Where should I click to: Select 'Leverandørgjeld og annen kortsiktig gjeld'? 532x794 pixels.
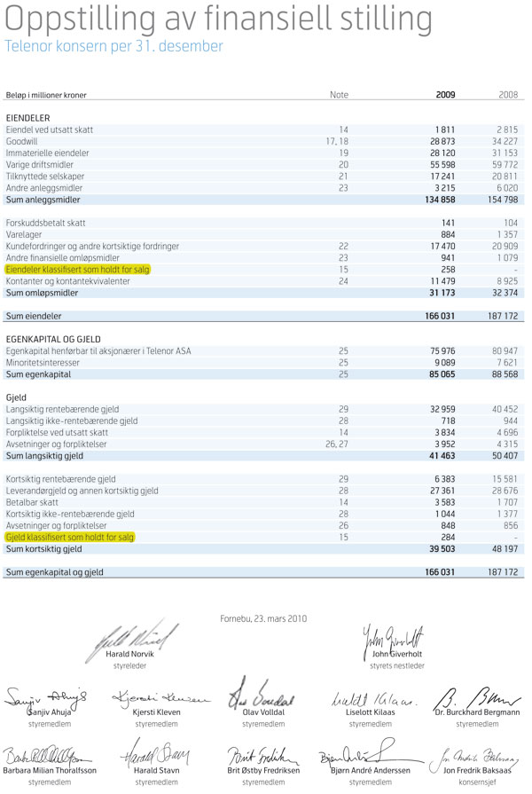[x=82, y=491]
